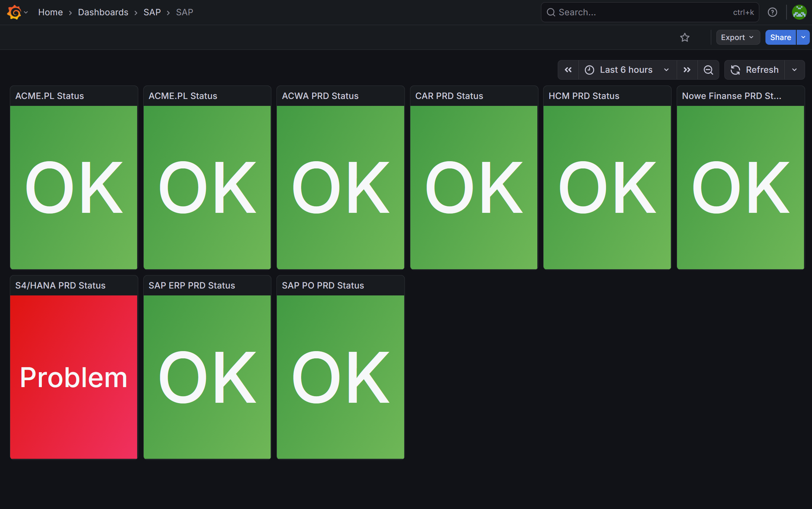Click the SAP PO PRD Status title
The image size is (812, 509).
click(323, 286)
